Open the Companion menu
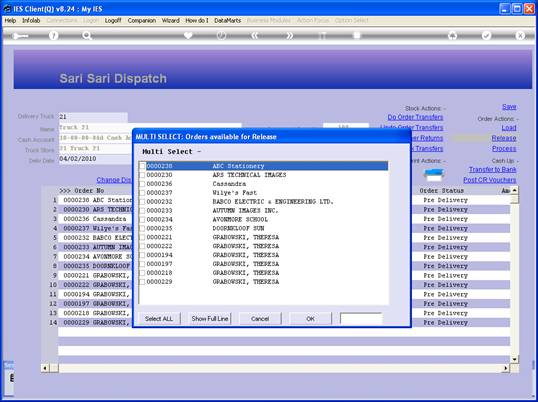 pyautogui.click(x=141, y=21)
